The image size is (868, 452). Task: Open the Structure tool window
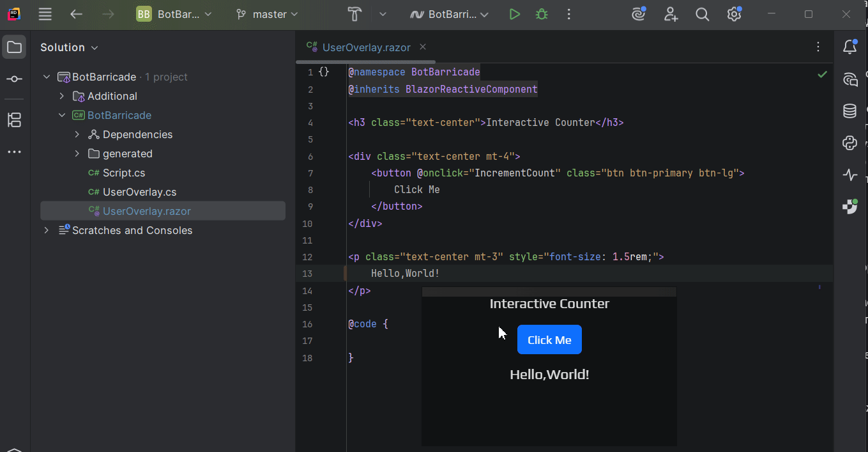[x=13, y=120]
